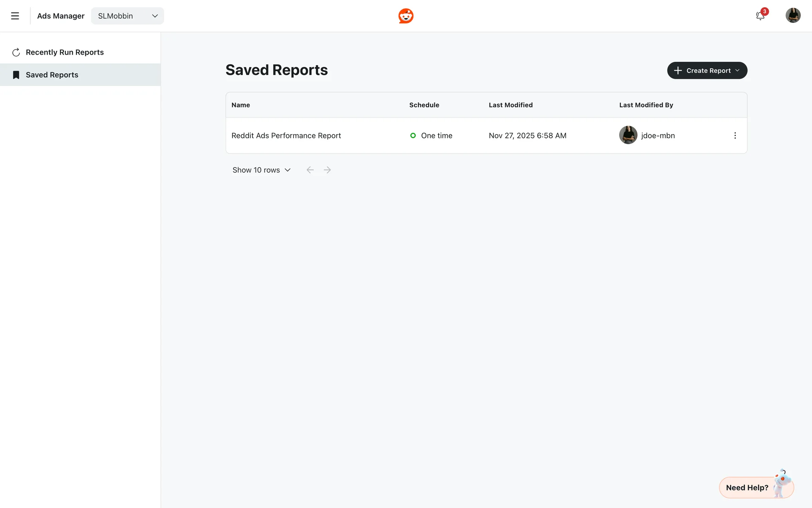Click the Last Modified column header
Viewport: 812px width, 508px height.
pos(510,105)
